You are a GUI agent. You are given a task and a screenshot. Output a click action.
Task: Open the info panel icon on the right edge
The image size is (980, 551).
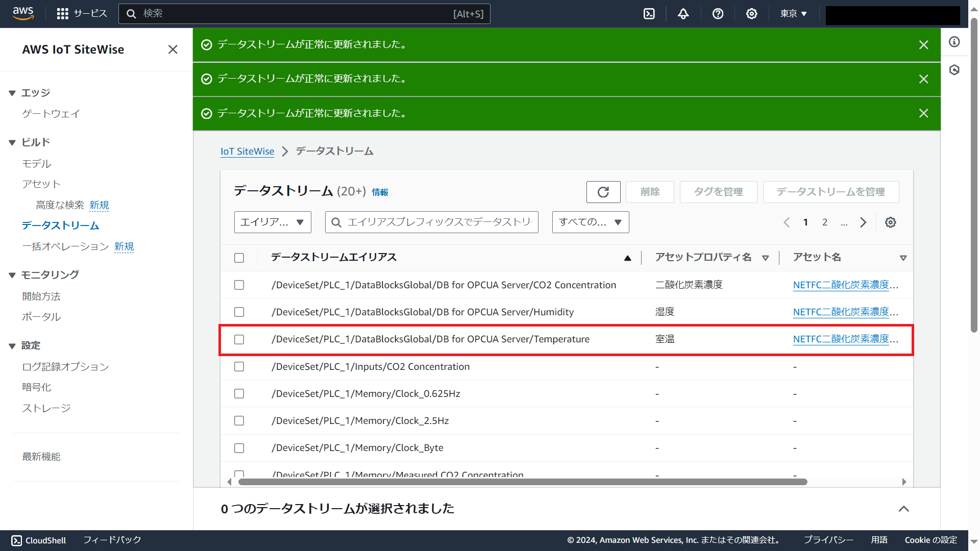[x=954, y=42]
